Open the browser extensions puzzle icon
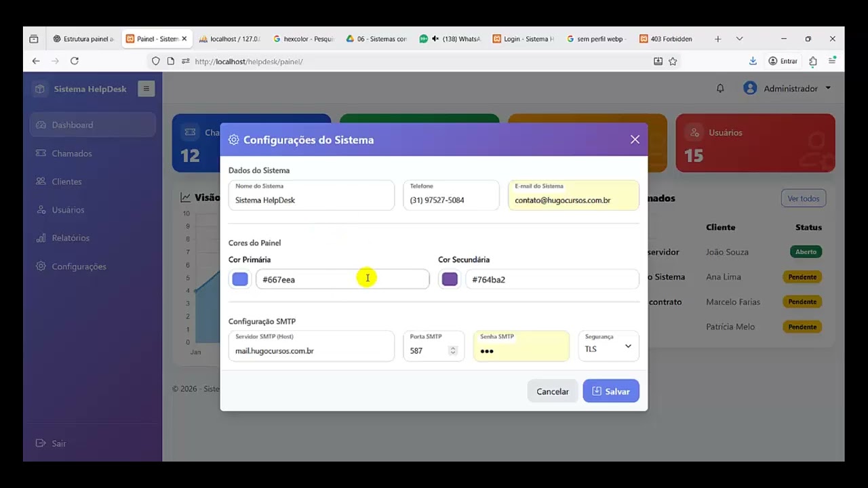868x488 pixels. [813, 61]
